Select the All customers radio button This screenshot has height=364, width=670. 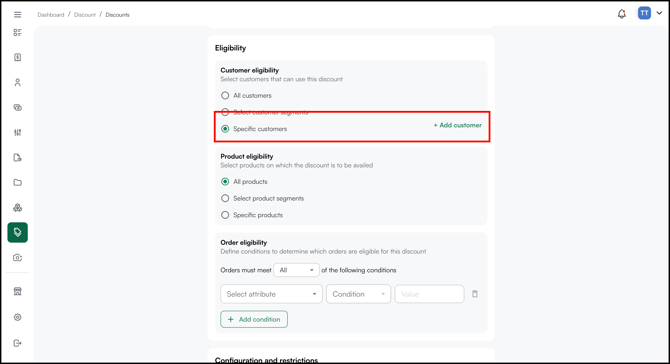click(x=225, y=95)
